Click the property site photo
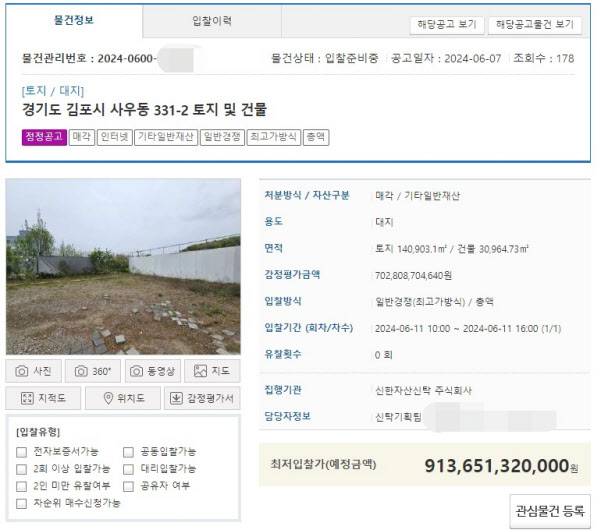This screenshot has width=600, height=532. point(123,266)
